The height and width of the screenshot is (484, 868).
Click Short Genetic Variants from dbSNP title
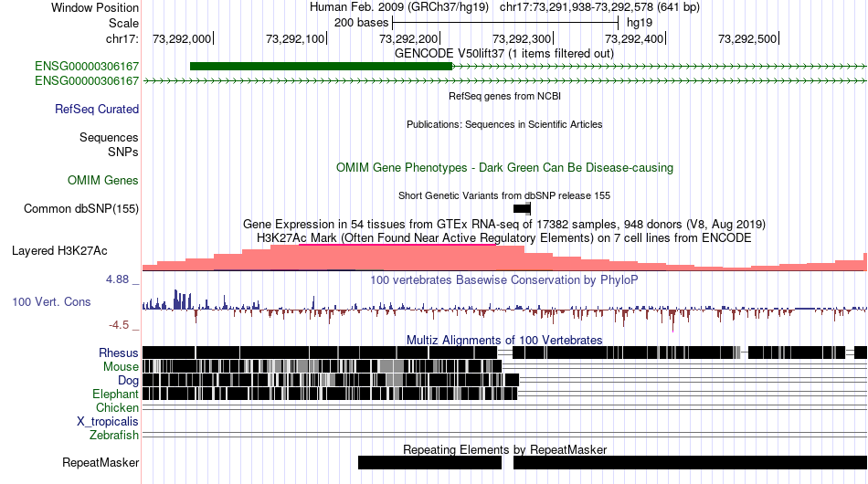pyautogui.click(x=504, y=195)
